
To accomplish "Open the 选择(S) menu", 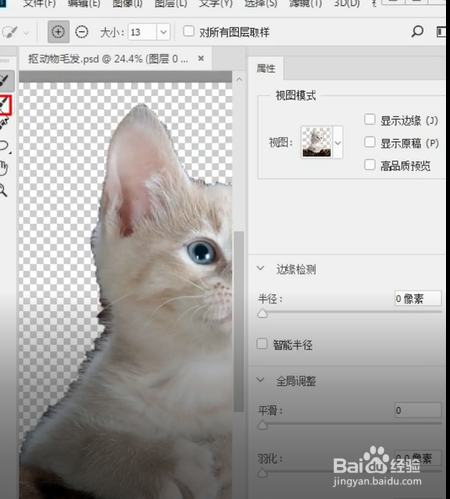I will pos(261,4).
